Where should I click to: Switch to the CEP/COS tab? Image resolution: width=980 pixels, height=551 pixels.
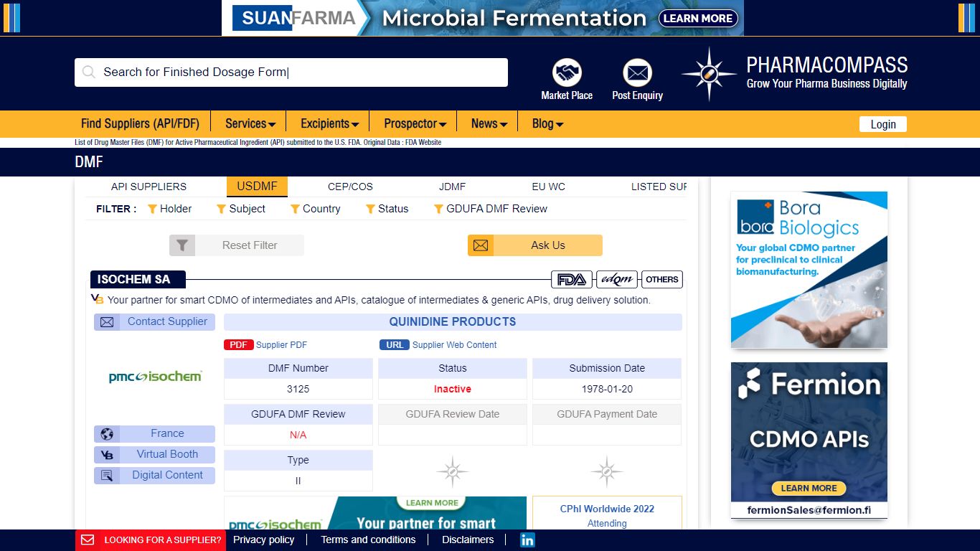tap(350, 187)
